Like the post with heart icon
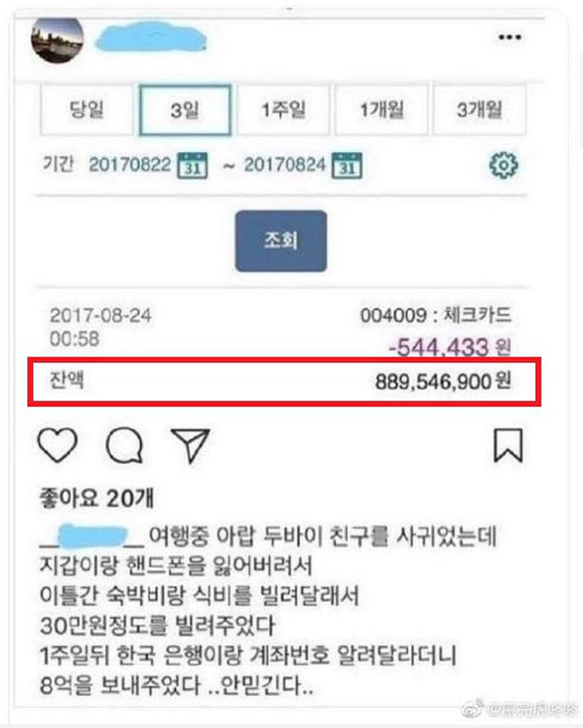 coord(57,445)
